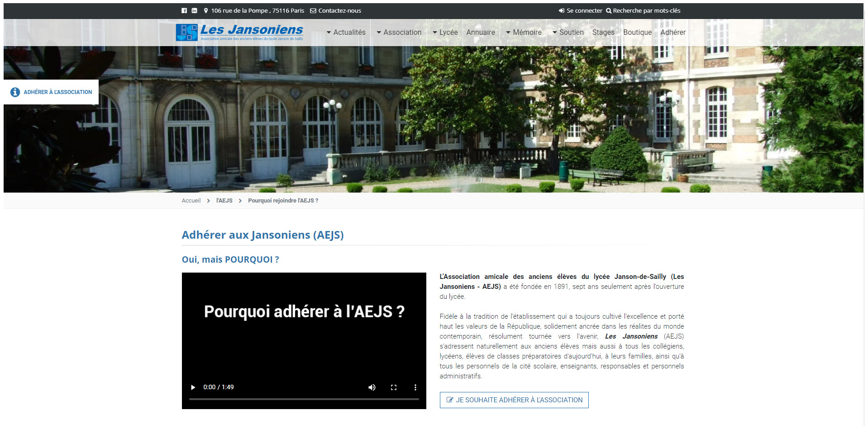
Task: Open the Stages menu item
Action: [603, 32]
